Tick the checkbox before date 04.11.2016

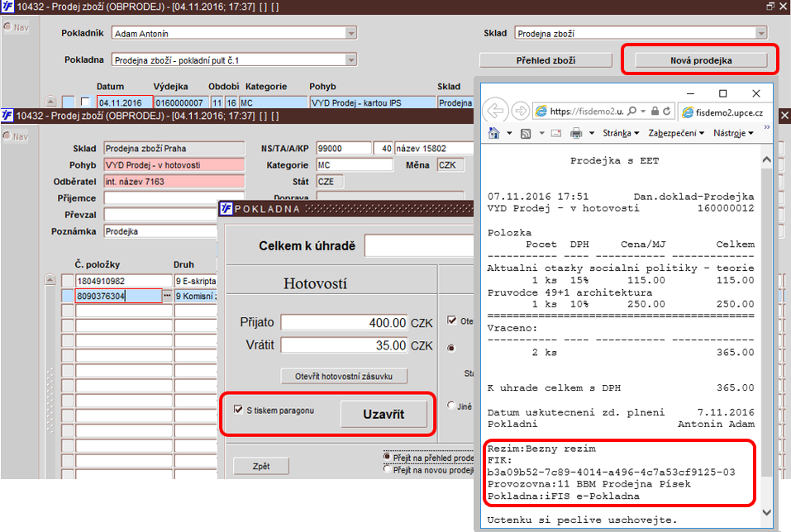pyautogui.click(x=85, y=102)
